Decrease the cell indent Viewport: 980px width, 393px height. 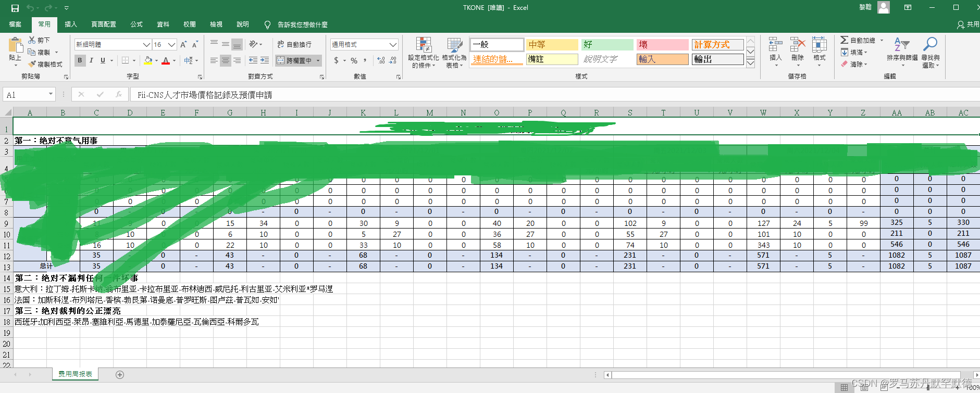pyautogui.click(x=253, y=60)
